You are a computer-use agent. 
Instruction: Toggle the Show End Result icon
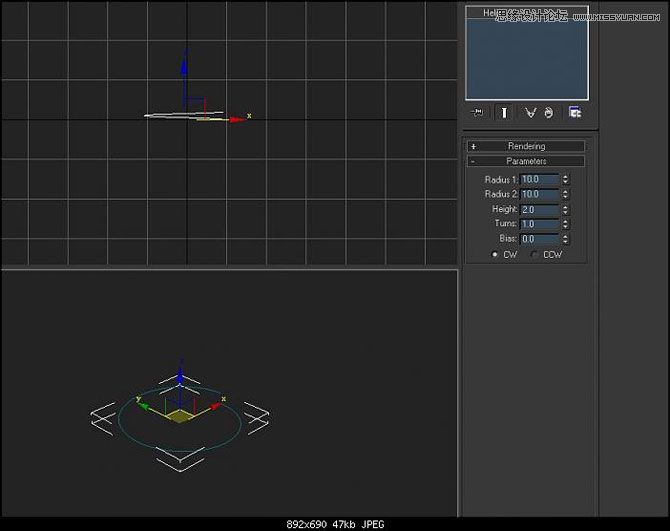[504, 112]
